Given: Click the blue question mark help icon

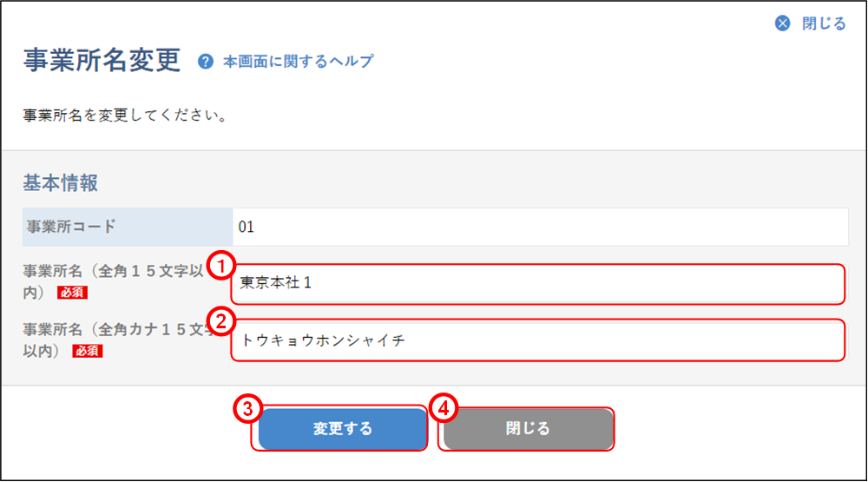Looking at the screenshot, I should coord(206,62).
